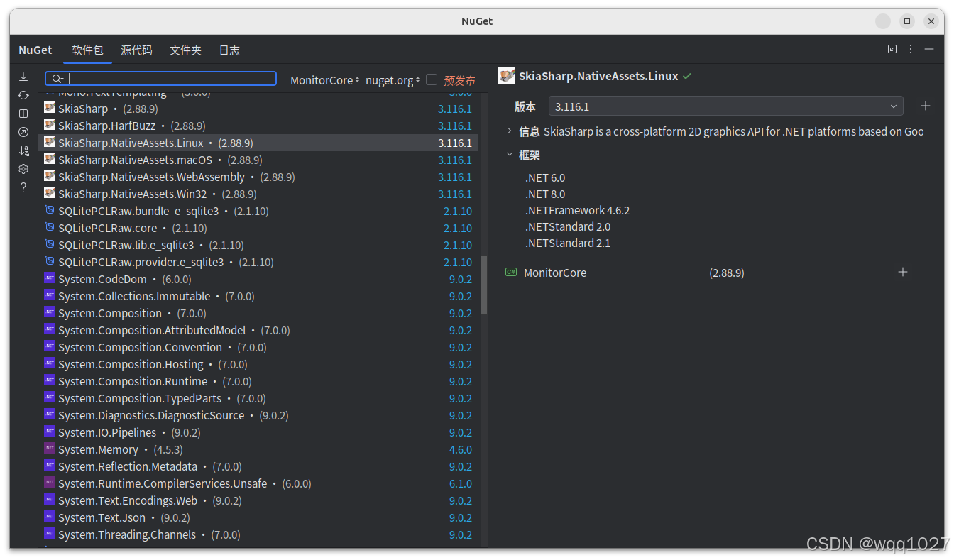954x560 pixels.
Task: Click the 3.116.1 version link for SkiaSharp
Action: tap(455, 109)
